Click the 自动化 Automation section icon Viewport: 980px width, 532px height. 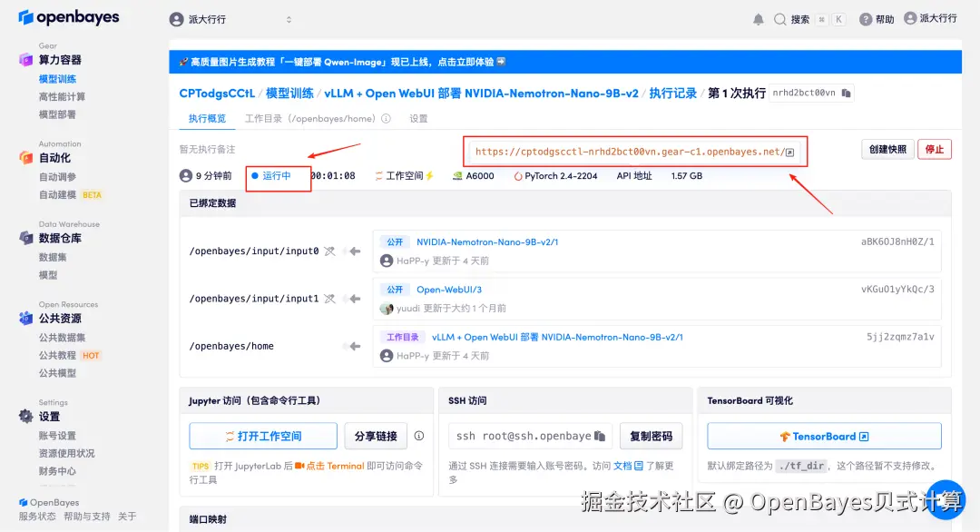tap(25, 158)
